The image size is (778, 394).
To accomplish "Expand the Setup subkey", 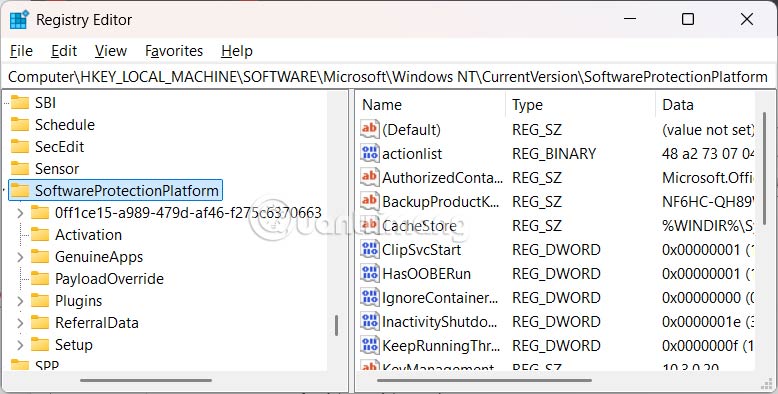I will (x=20, y=345).
